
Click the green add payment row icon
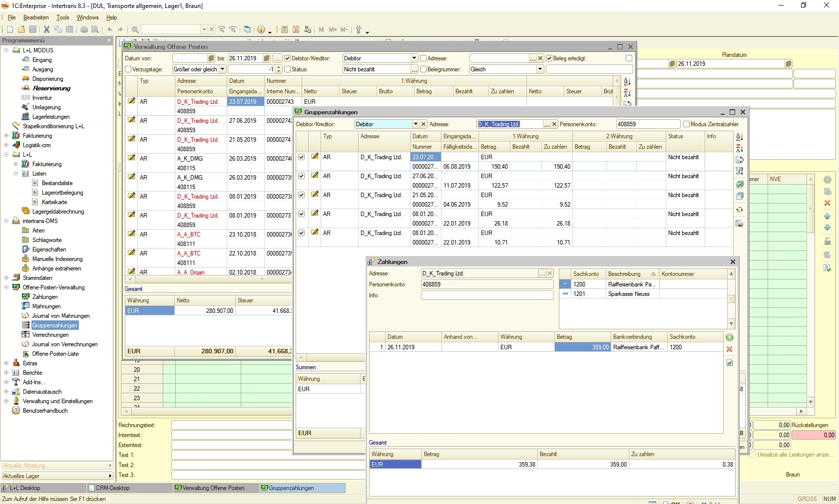coord(729,338)
